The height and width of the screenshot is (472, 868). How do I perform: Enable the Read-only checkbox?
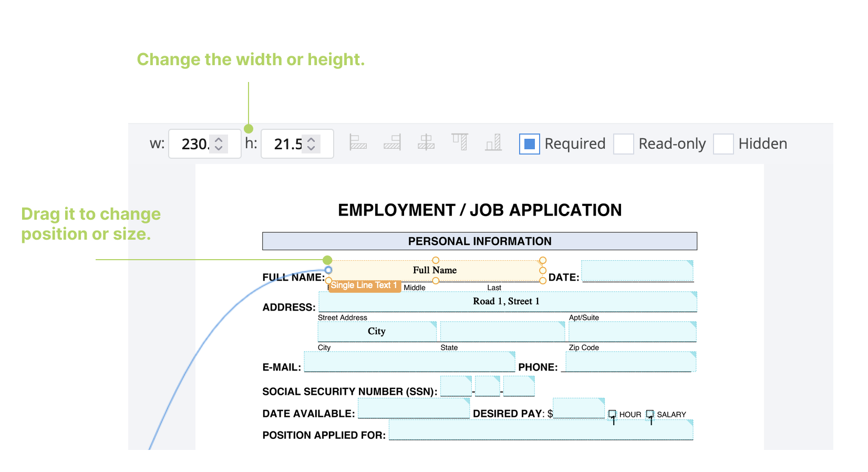[624, 144]
